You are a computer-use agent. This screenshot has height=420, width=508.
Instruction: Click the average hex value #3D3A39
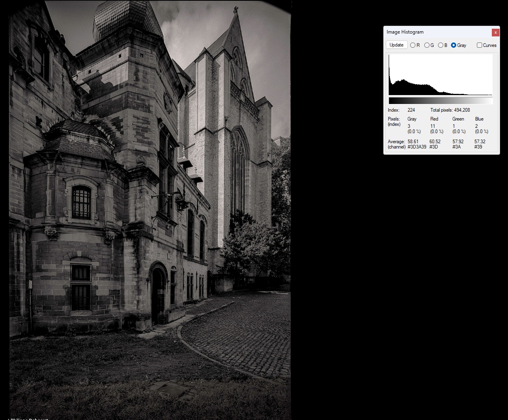417,147
